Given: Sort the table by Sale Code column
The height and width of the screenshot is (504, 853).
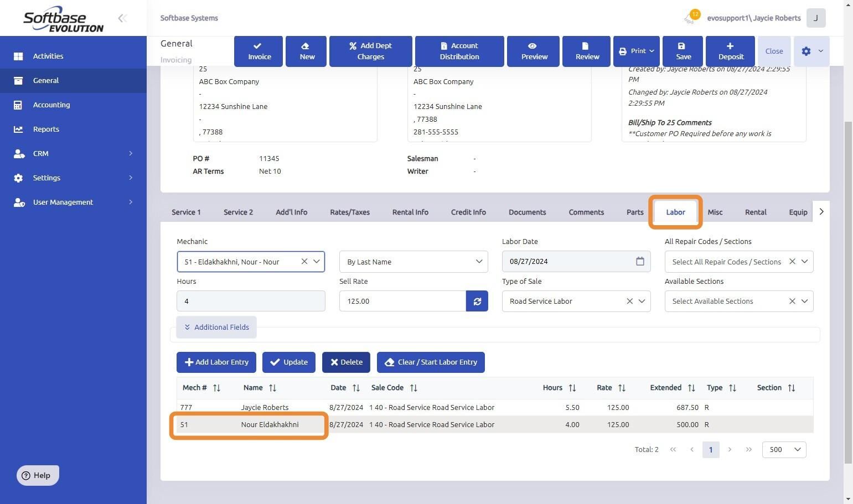Looking at the screenshot, I should pyautogui.click(x=413, y=388).
